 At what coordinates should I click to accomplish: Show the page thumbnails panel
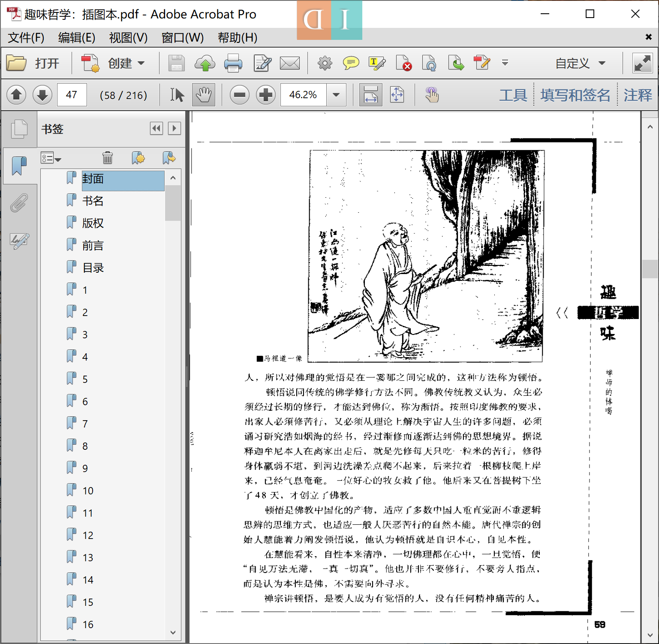[19, 129]
